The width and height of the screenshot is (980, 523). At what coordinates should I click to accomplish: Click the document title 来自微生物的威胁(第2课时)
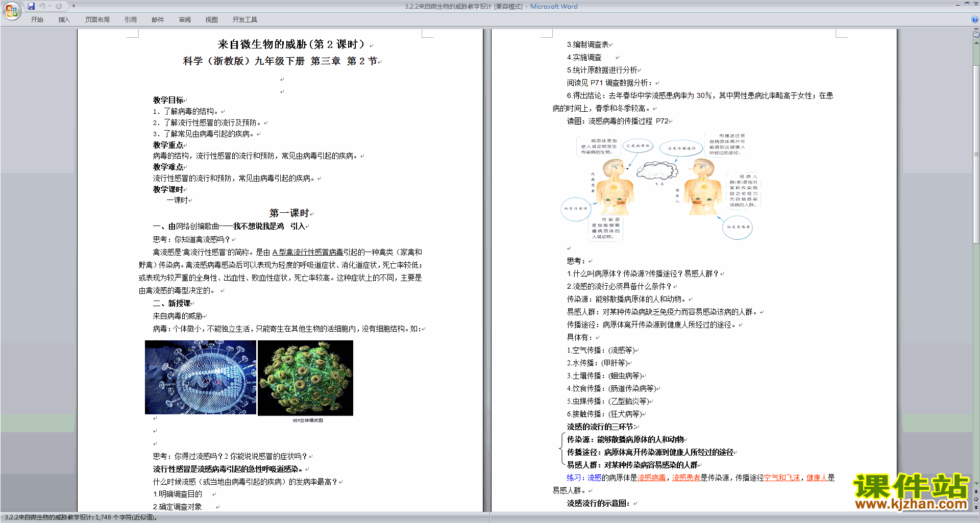pos(291,44)
